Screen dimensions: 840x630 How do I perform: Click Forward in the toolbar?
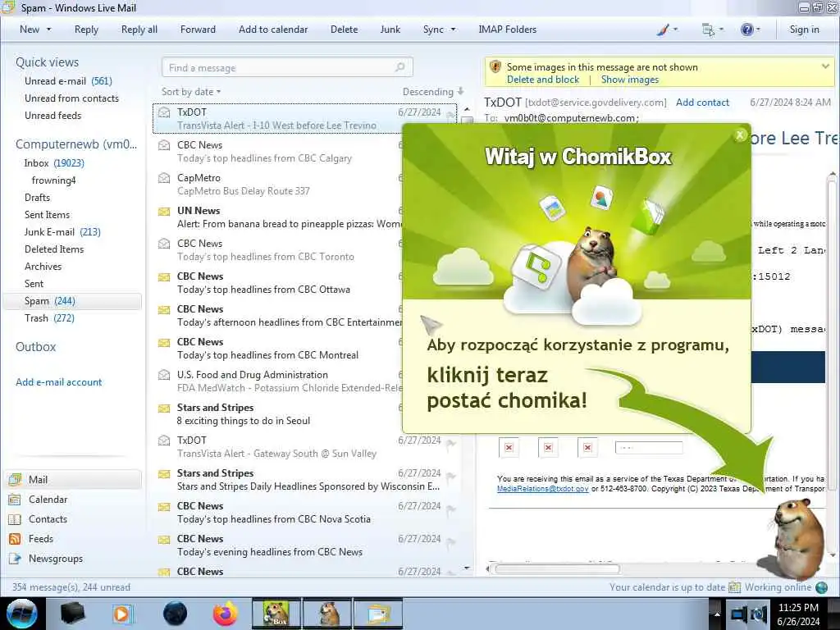pyautogui.click(x=198, y=30)
